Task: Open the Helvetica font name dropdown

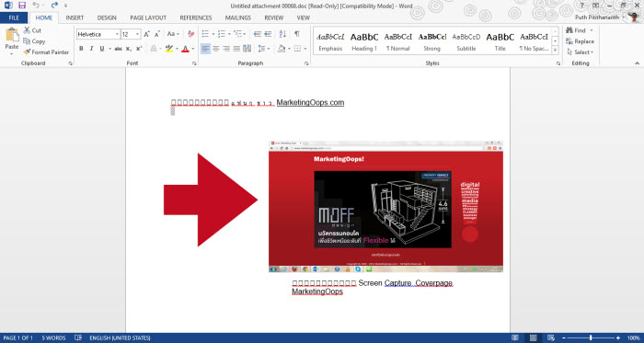Action: point(117,34)
